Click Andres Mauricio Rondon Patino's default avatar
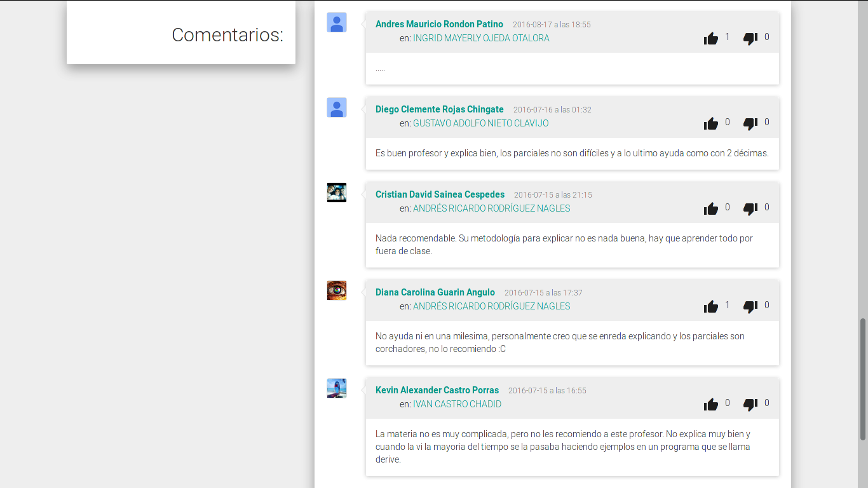868x488 pixels. pyautogui.click(x=337, y=22)
